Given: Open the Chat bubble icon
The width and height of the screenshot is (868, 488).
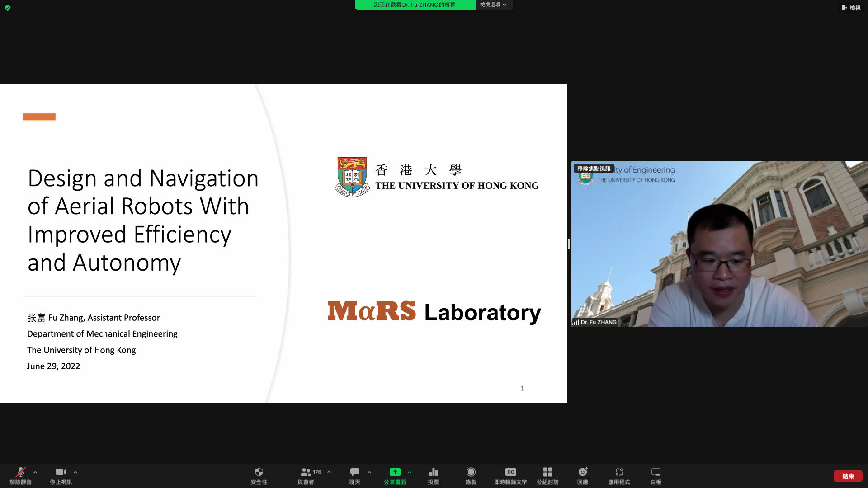Looking at the screenshot, I should (x=355, y=472).
